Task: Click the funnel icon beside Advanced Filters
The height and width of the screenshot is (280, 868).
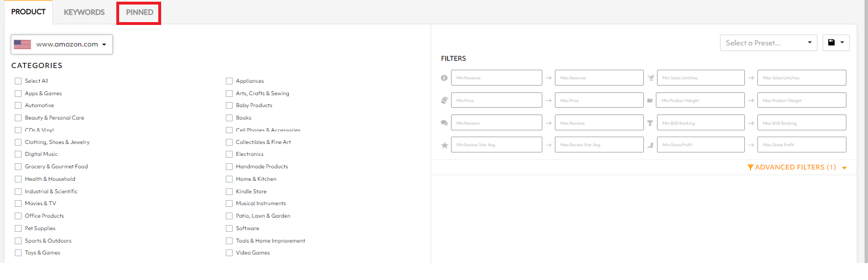Action: pos(751,168)
